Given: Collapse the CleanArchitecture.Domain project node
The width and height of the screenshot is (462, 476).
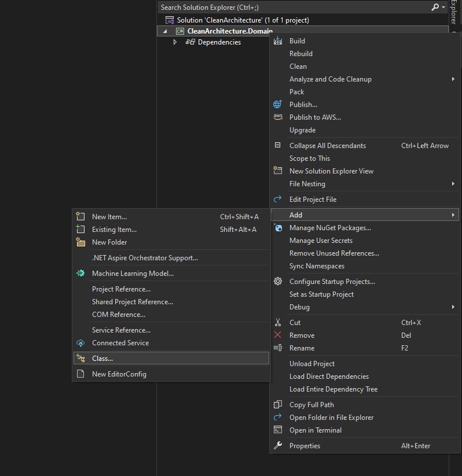Looking at the screenshot, I should 164,31.
